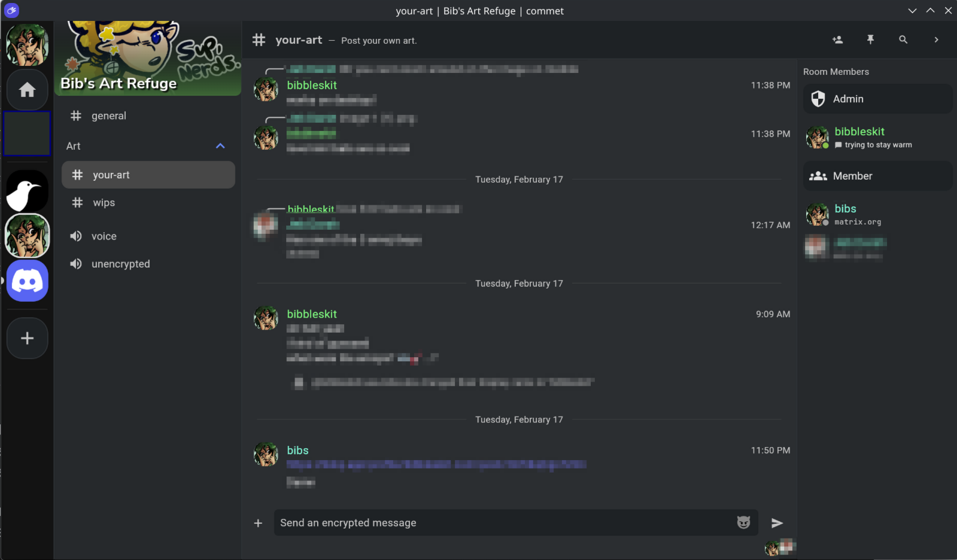Open the white bird space icon

(27, 191)
